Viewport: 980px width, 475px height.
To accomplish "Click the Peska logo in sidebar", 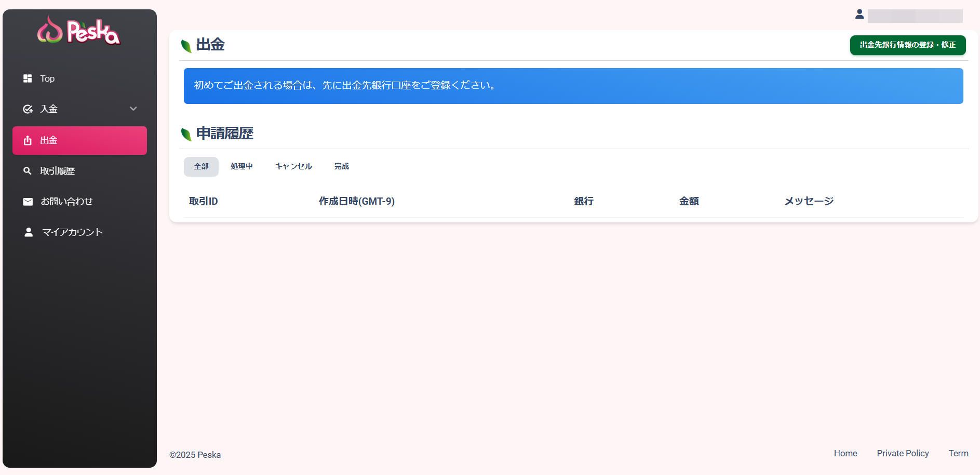I will pos(79,31).
